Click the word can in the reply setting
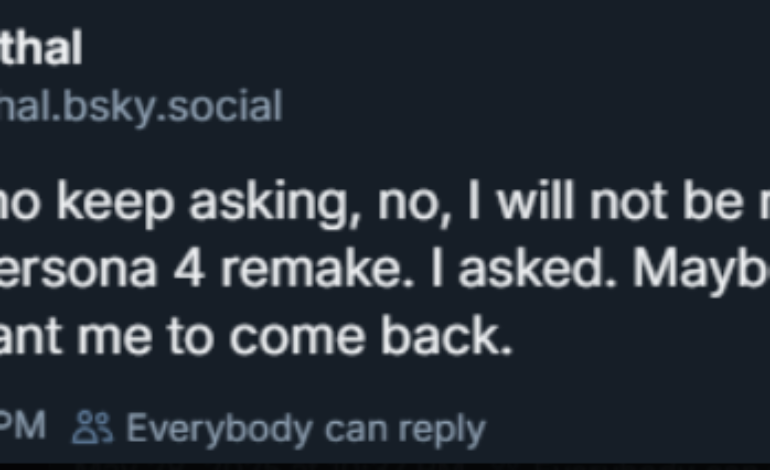Viewport: 770px width, 470px height. pos(350,428)
